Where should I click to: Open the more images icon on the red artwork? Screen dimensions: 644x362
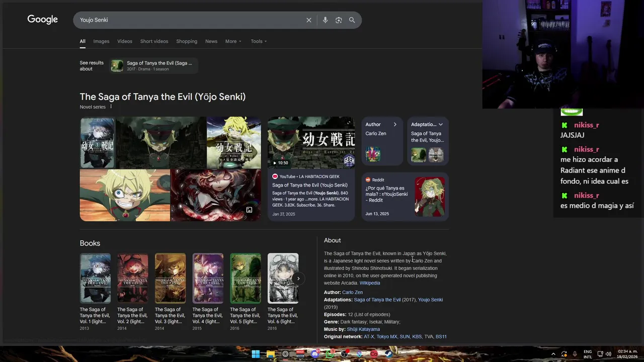[249, 210]
